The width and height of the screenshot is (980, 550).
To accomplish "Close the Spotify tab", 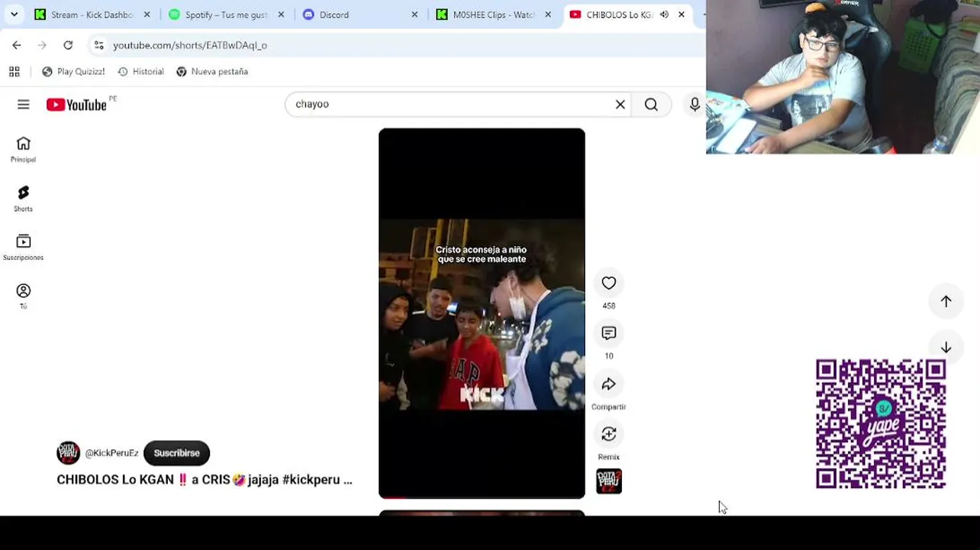I will (x=281, y=15).
